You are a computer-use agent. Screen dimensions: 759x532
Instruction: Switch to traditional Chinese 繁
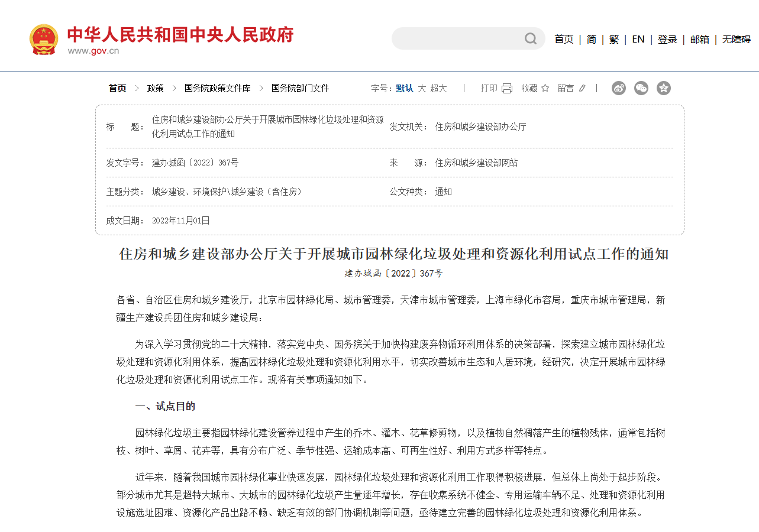tap(614, 40)
